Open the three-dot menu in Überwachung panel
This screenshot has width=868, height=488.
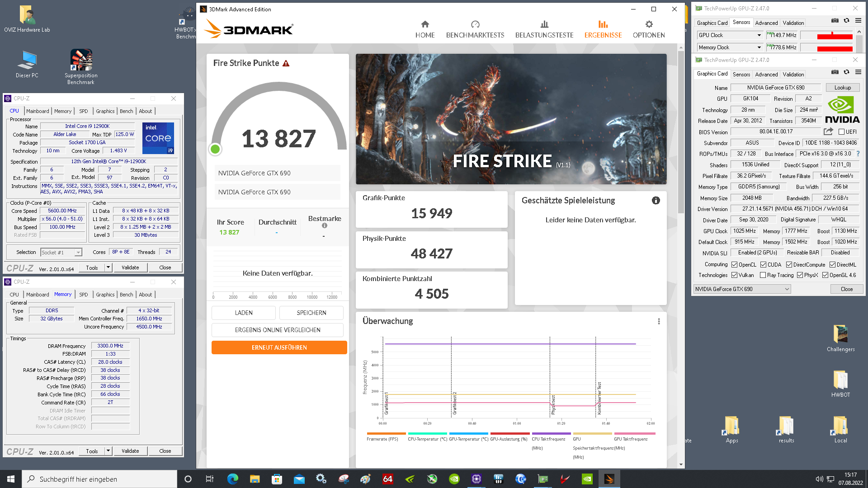659,321
